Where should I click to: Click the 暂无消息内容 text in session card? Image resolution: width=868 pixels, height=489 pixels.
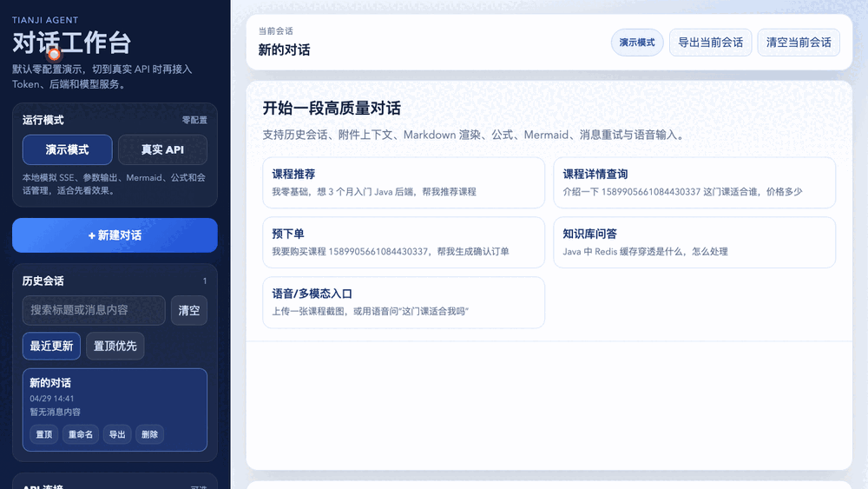(x=56, y=412)
